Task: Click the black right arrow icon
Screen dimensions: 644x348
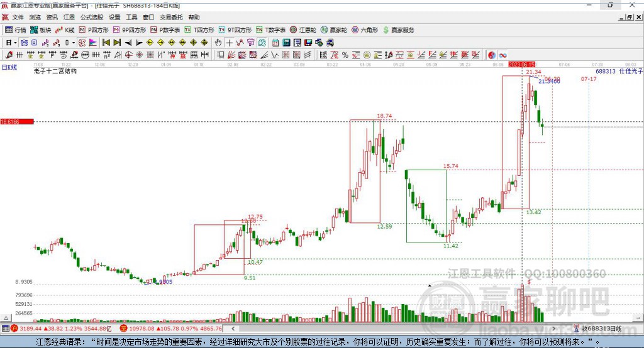Action: pyautogui.click(x=139, y=43)
